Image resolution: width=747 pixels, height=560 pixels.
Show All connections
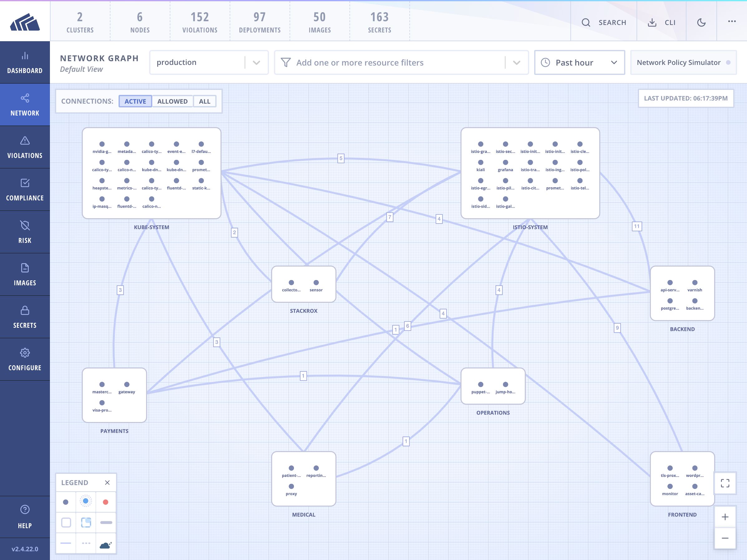click(x=204, y=101)
